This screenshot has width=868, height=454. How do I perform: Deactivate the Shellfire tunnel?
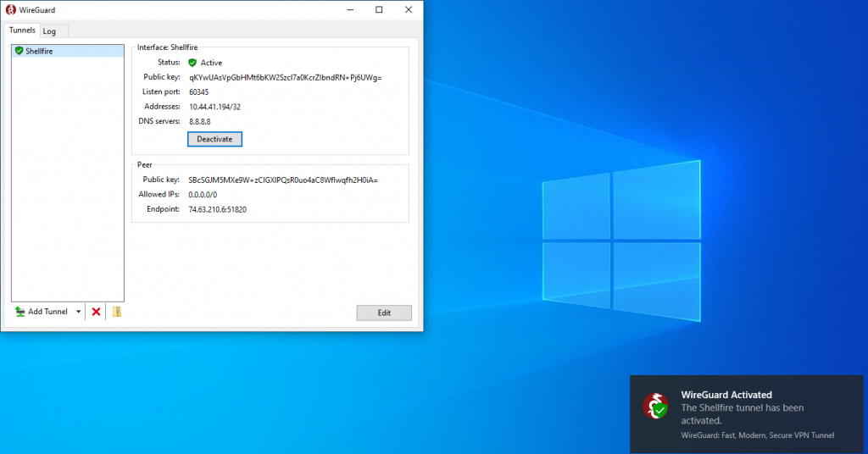click(214, 139)
